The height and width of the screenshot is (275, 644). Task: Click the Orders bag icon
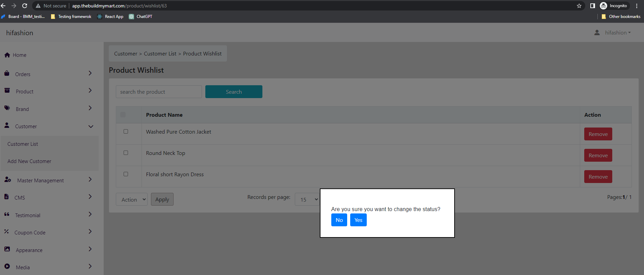7,73
